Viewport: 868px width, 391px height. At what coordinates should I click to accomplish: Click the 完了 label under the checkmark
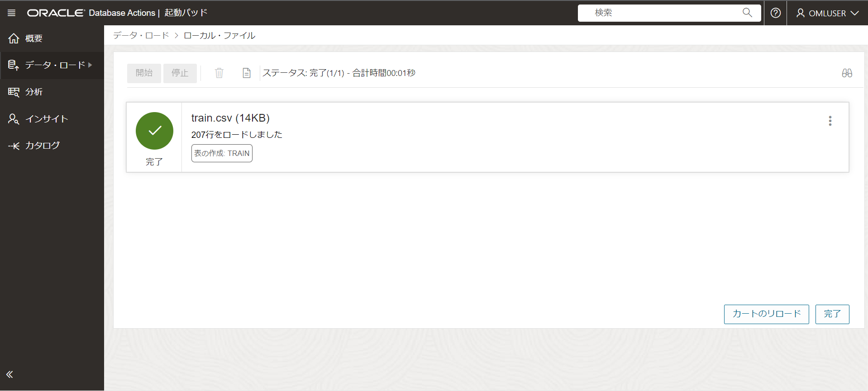point(154,162)
